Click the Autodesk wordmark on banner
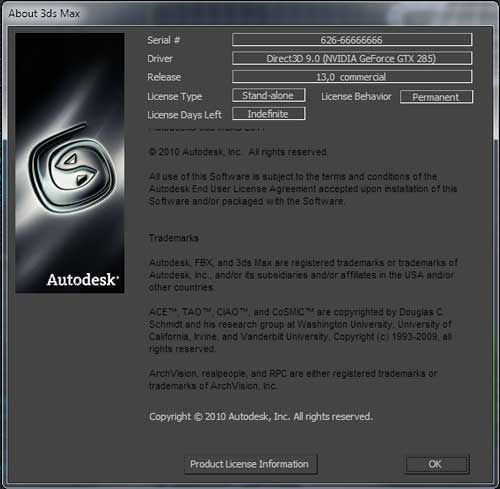The width and height of the screenshot is (500, 489). pos(83,280)
